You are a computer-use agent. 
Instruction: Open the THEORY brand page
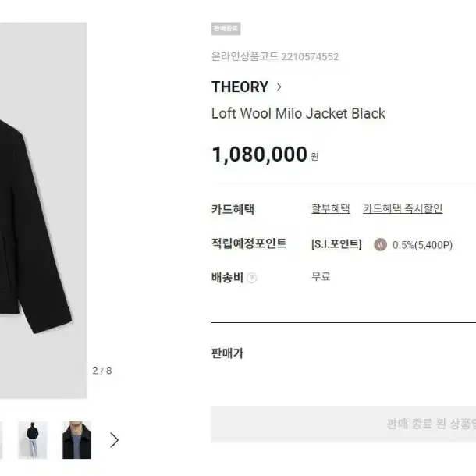coord(240,87)
